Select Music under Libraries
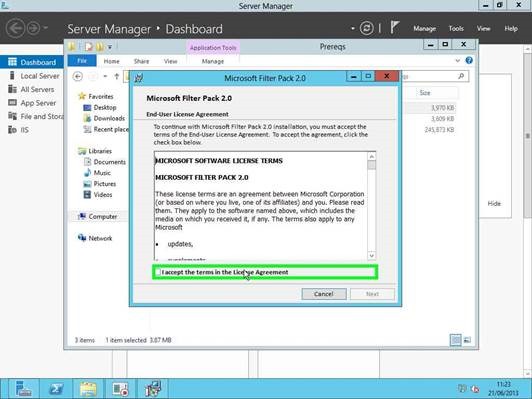This screenshot has width=532, height=399. (x=97, y=173)
